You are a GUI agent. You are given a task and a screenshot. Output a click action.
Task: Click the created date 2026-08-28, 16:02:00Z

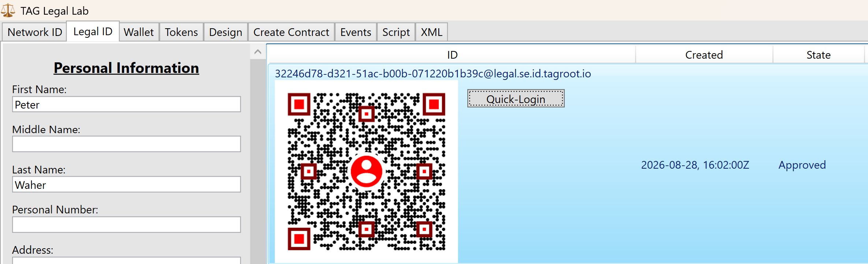(x=695, y=165)
